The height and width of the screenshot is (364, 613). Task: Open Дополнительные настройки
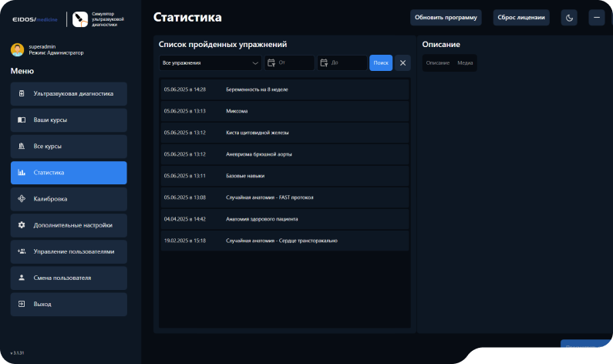click(69, 225)
